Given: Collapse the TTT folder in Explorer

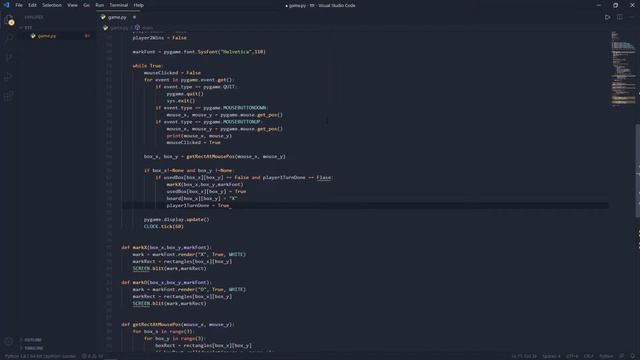Looking at the screenshot, I should 28,28.
